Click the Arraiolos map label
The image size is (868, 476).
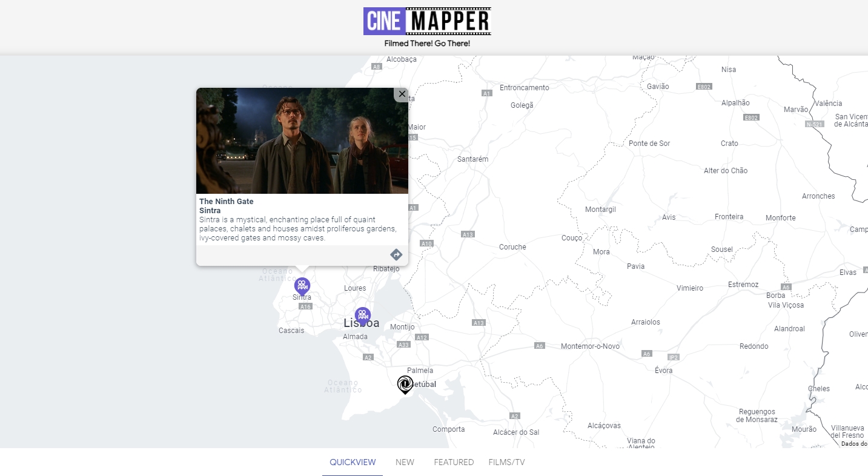click(x=646, y=322)
